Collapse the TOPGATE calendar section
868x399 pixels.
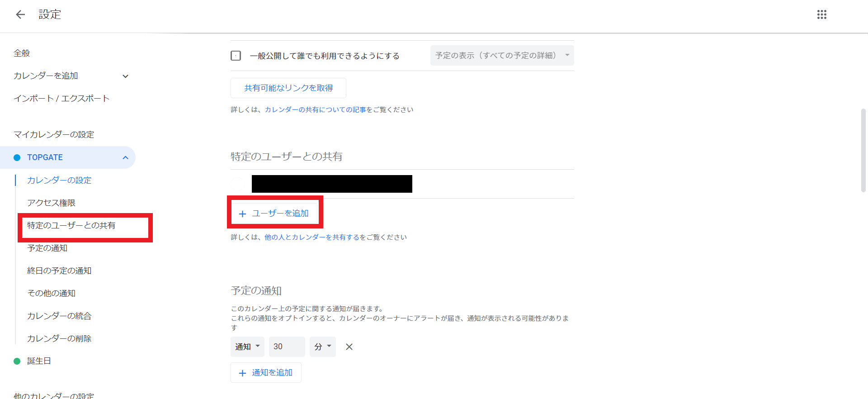click(x=126, y=157)
